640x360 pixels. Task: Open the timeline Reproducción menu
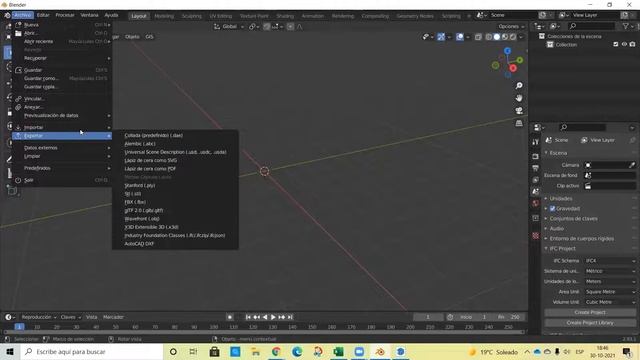point(38,317)
